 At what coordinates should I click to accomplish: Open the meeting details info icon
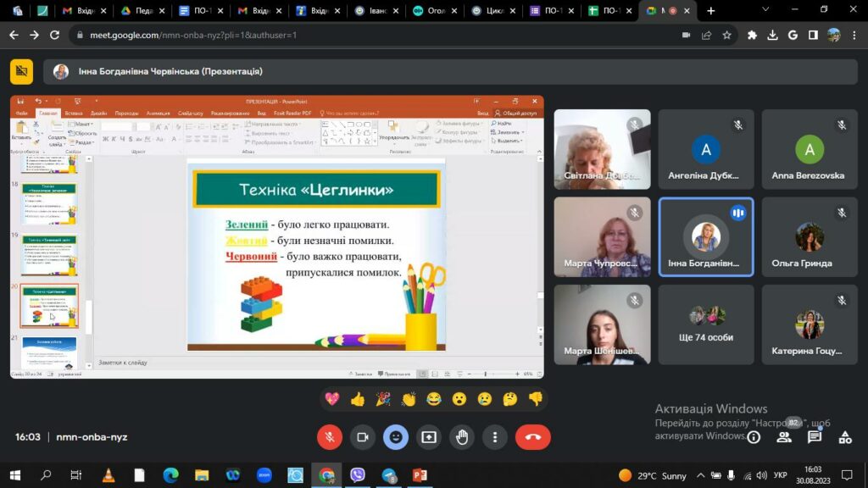tap(754, 437)
